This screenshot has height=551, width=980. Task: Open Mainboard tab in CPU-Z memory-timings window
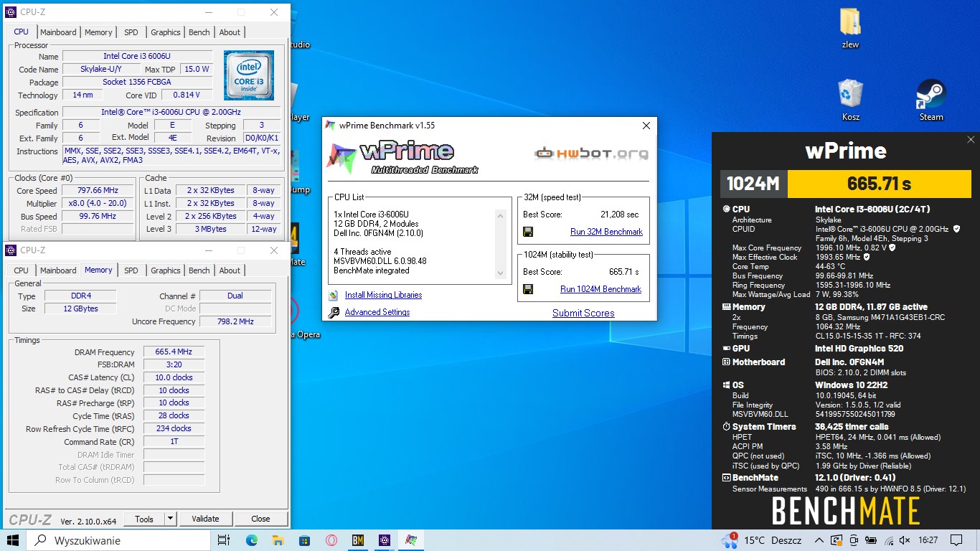point(58,270)
